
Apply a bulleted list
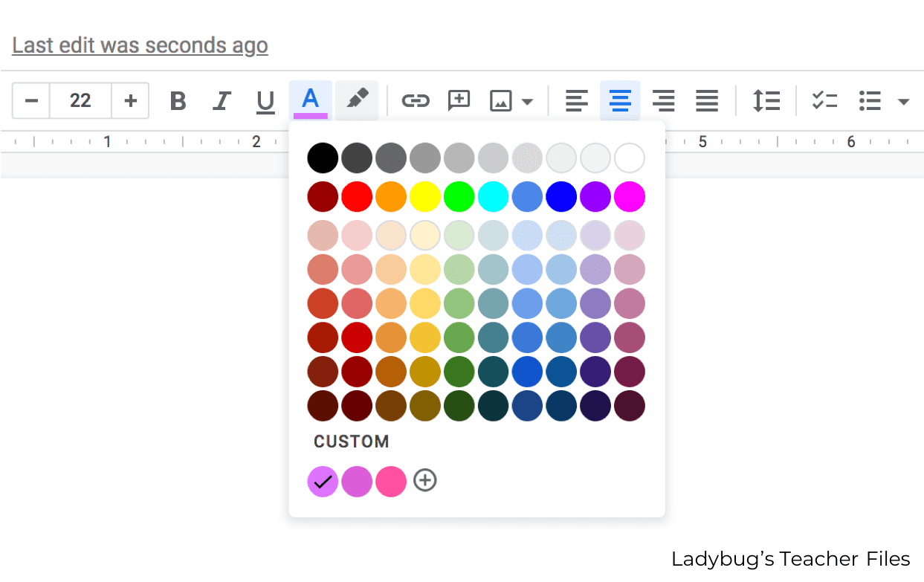(870, 100)
